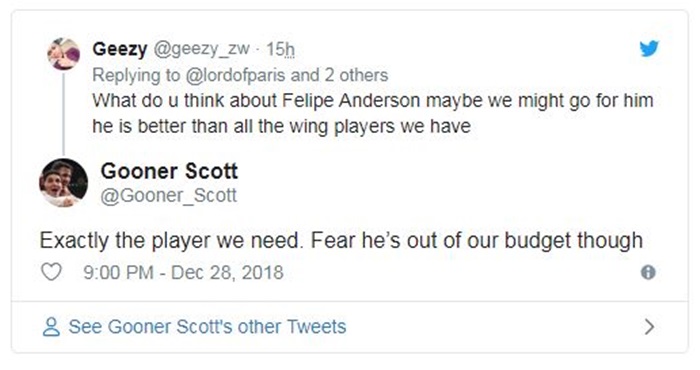Open the tweet info circle icon
This screenshot has width=700, height=370.
[648, 272]
